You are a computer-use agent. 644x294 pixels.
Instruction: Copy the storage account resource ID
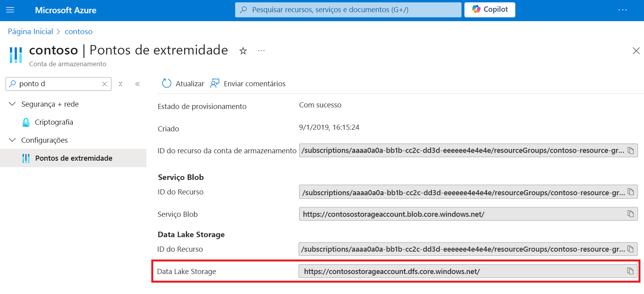[631, 150]
